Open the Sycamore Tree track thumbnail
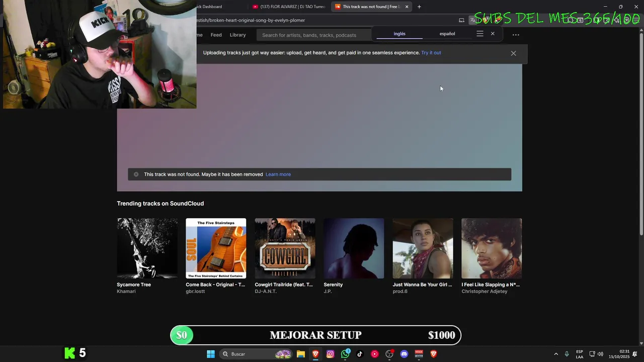644x362 pixels. tap(147, 248)
